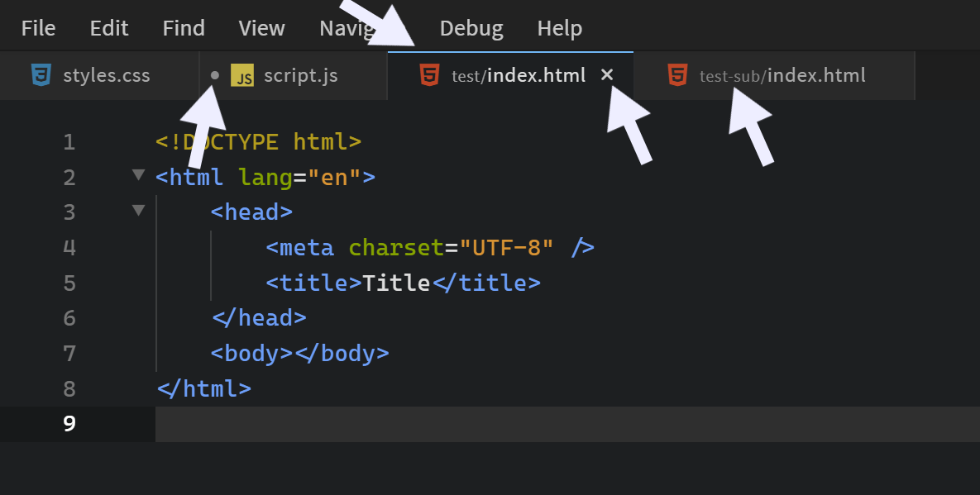Close the test/index.html tab

click(x=607, y=74)
